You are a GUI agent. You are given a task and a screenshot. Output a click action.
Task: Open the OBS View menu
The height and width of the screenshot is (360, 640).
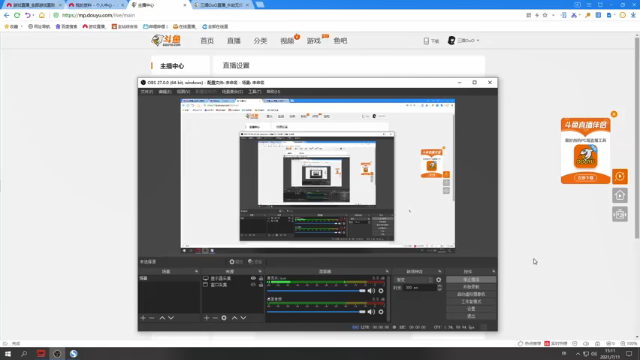coord(183,92)
